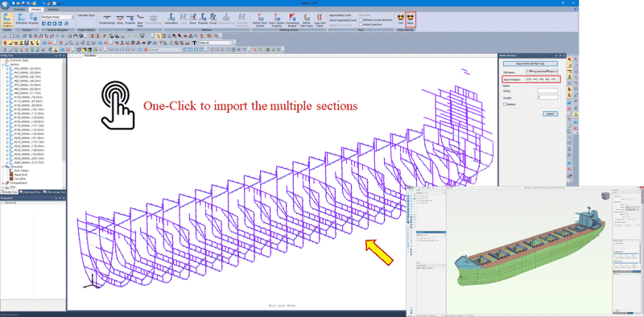Select the Move tool in the Plate group
Viewport: 644px width, 317px height.
(x=120, y=19)
